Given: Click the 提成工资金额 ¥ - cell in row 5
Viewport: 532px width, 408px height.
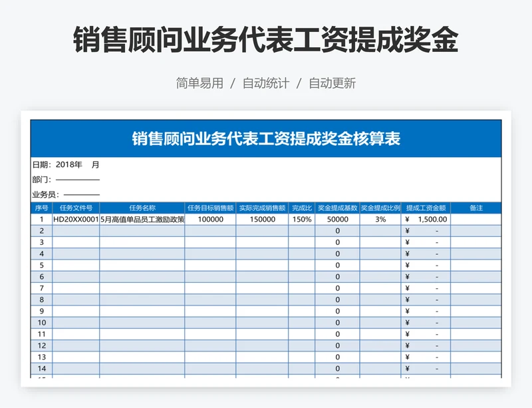Looking at the screenshot, I should tap(426, 266).
